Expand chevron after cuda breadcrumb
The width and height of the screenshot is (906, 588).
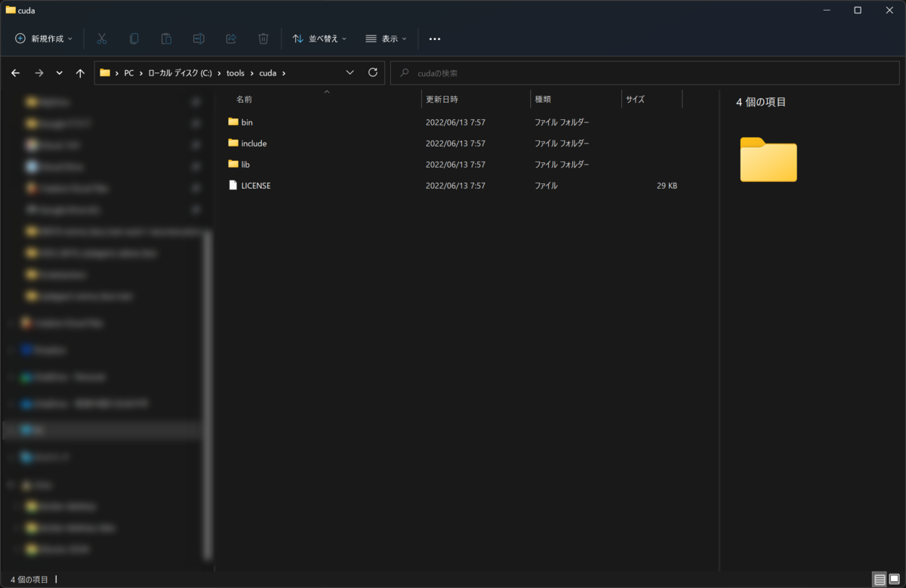(x=284, y=73)
